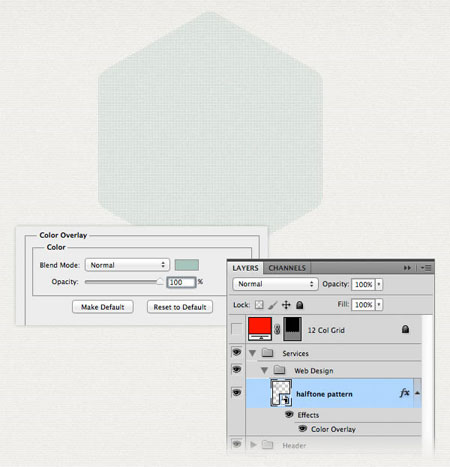The width and height of the screenshot is (450, 467).
Task: Click the red 12 Col Grid layer thumbnail
Action: coord(260,329)
